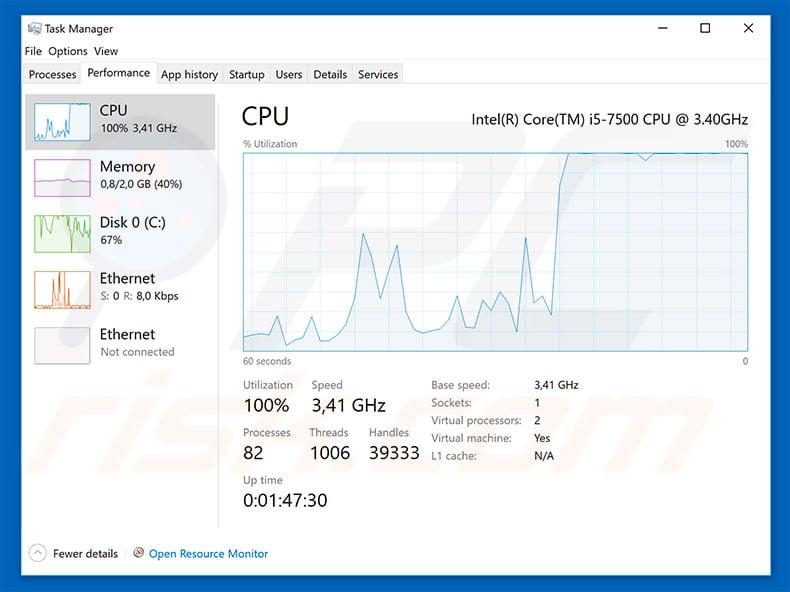Go to the Startup tab

246,74
